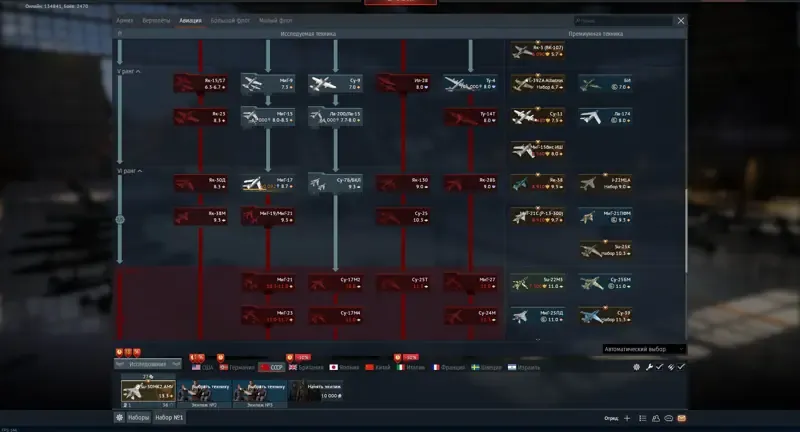800x432 pixels.
Task: Switch to the Вертолёты tab
Action: [156, 20]
